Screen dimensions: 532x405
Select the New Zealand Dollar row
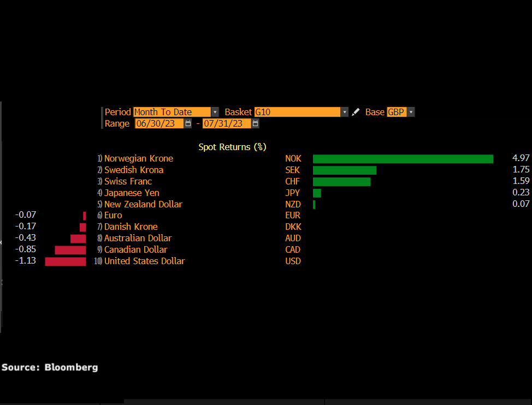143,204
